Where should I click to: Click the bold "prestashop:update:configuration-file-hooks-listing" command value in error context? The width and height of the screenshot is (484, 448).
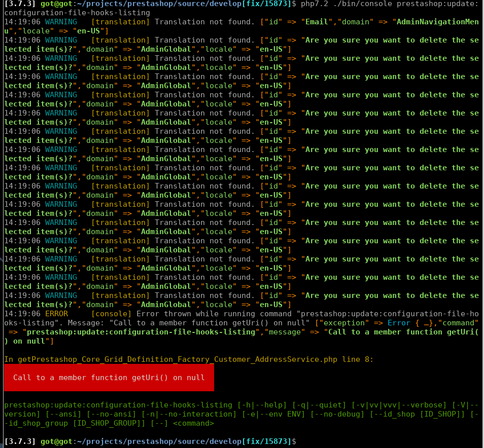pyautogui.click(x=141, y=332)
